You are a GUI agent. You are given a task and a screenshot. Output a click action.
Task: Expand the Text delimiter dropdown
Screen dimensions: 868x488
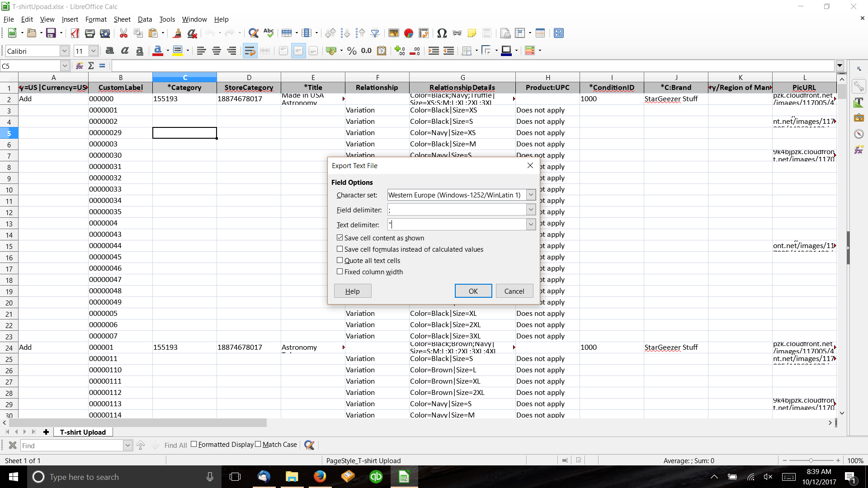click(x=531, y=225)
